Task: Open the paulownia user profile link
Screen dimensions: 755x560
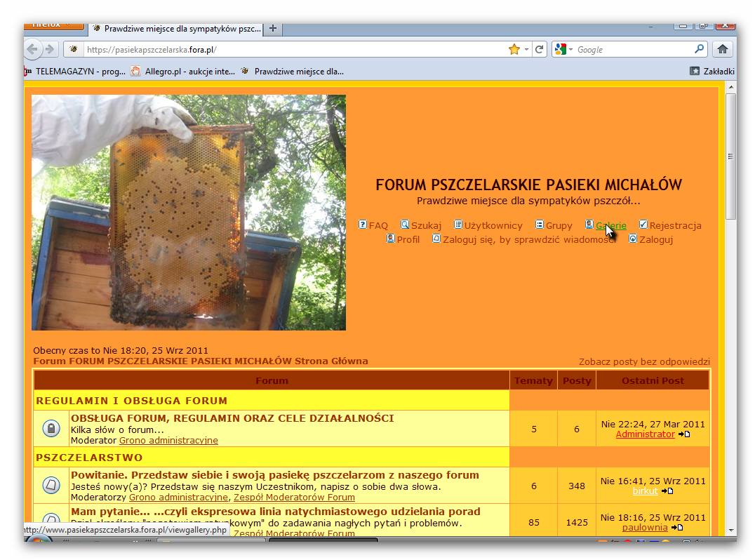Action: tap(645, 528)
